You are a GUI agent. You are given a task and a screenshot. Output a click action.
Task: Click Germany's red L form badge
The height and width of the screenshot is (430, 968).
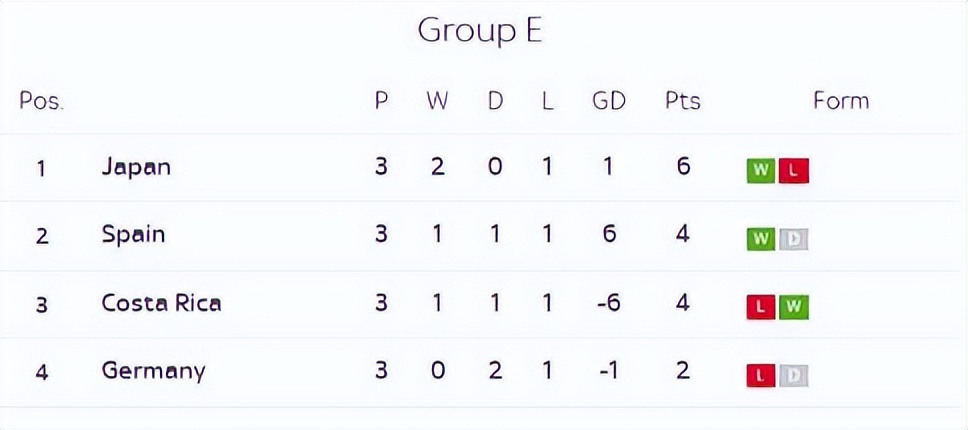(761, 376)
